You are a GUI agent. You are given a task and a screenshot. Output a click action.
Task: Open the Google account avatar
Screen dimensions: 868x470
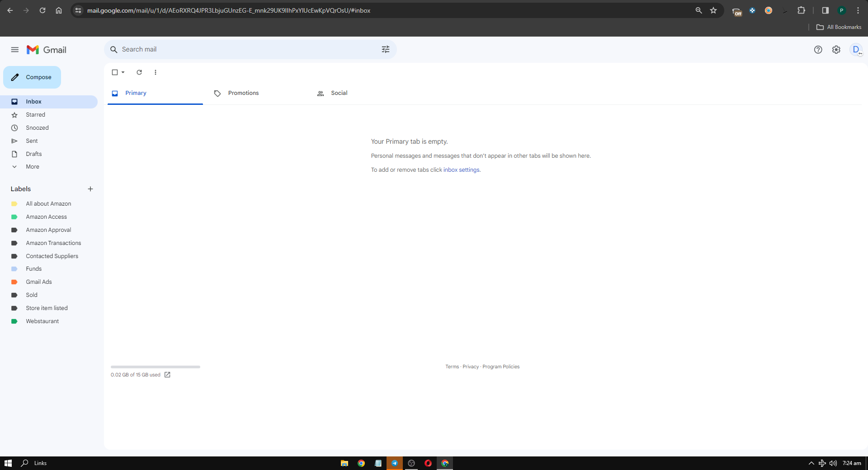point(856,50)
